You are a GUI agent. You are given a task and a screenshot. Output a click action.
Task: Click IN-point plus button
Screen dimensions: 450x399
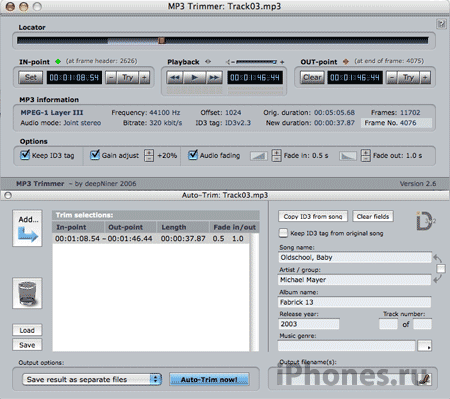(144, 78)
